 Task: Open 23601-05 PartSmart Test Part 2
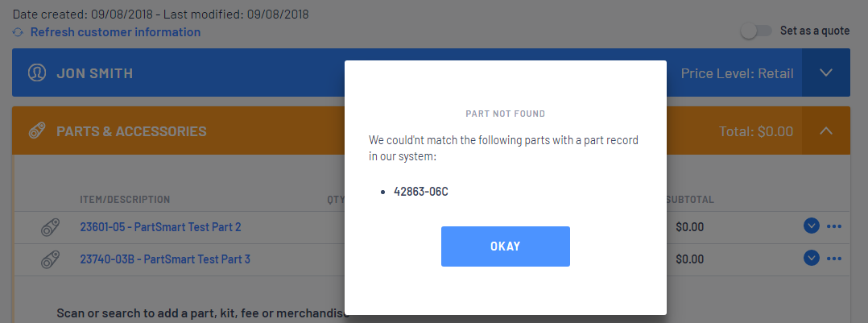point(160,227)
